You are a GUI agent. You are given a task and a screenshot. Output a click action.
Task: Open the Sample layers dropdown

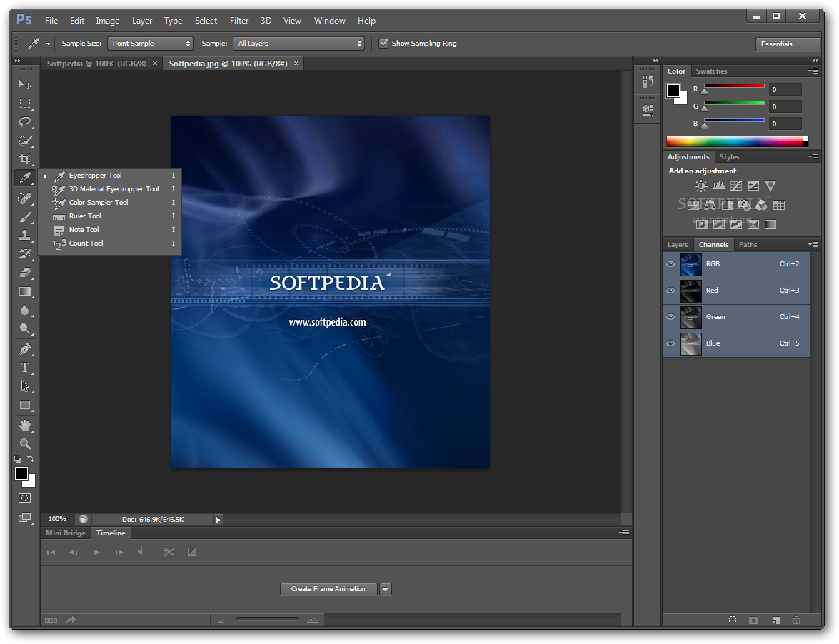(x=298, y=44)
